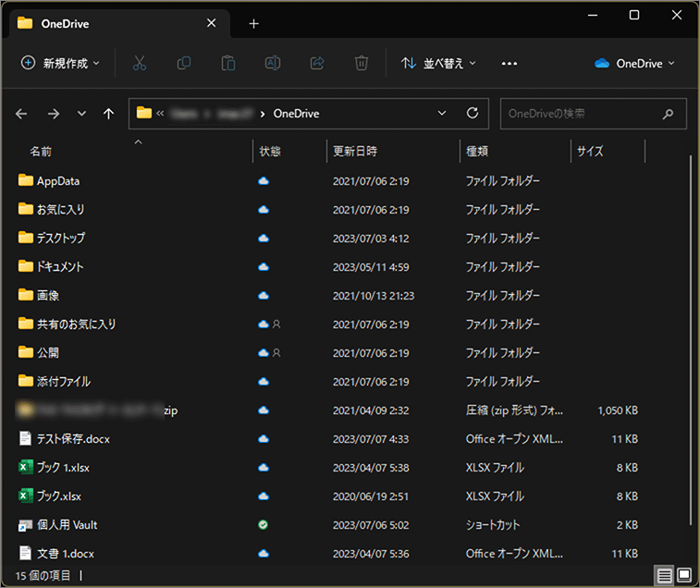Switch to large thumbnails view icon
Viewport: 700px width, 588px height.
click(x=684, y=575)
